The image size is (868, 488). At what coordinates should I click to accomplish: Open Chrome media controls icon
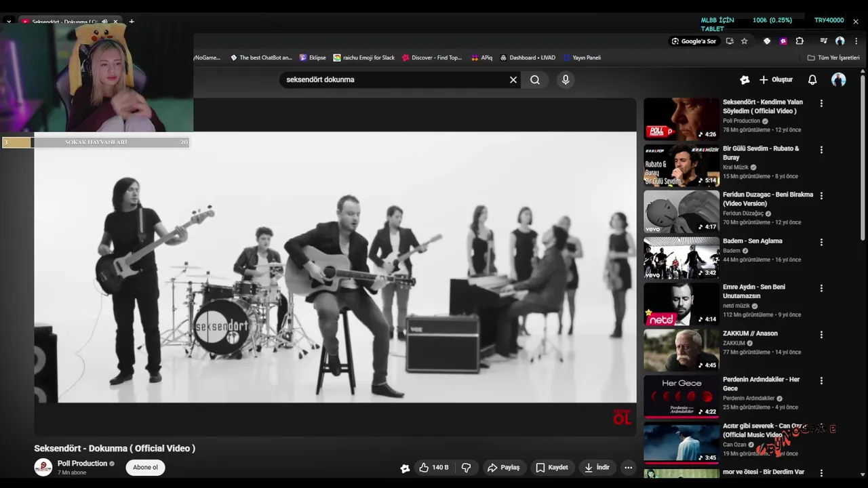tap(823, 41)
